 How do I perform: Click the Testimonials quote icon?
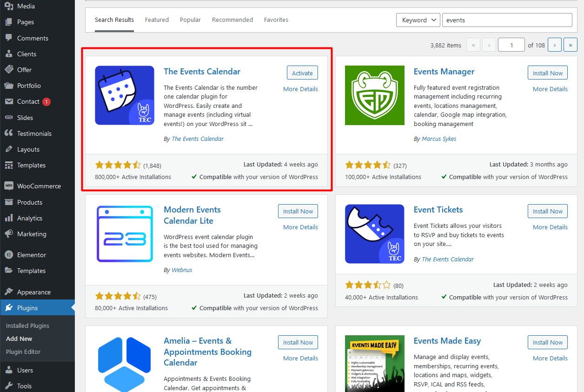(9, 133)
